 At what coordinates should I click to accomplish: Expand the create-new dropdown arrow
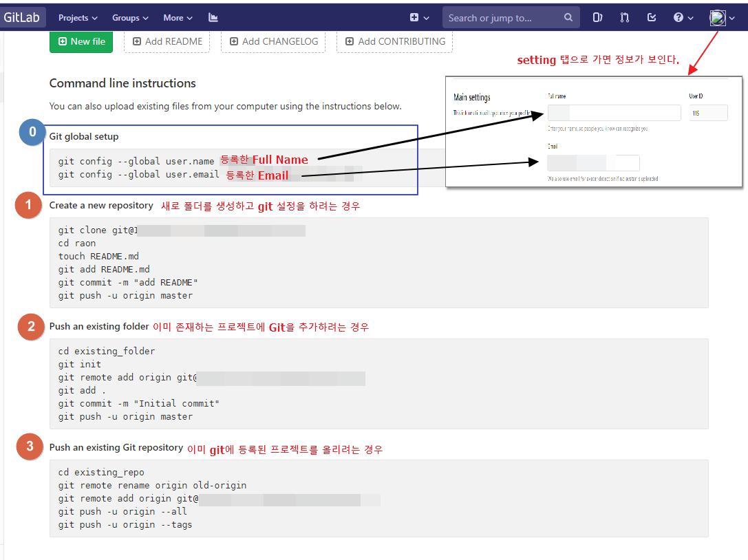tap(427, 18)
